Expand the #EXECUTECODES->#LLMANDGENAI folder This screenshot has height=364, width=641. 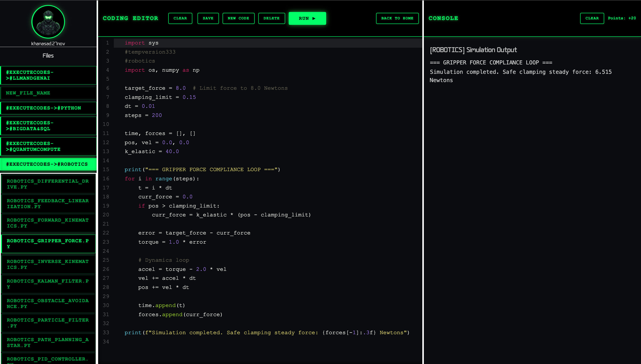click(48, 75)
